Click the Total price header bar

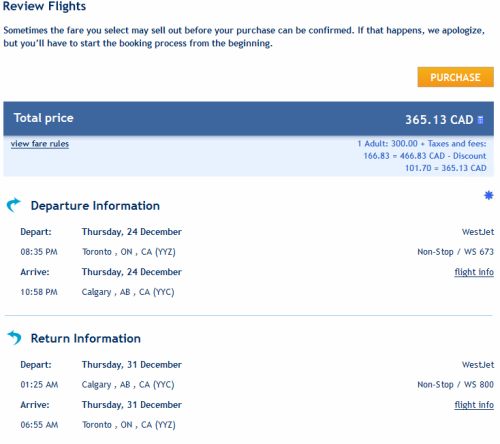(x=248, y=119)
